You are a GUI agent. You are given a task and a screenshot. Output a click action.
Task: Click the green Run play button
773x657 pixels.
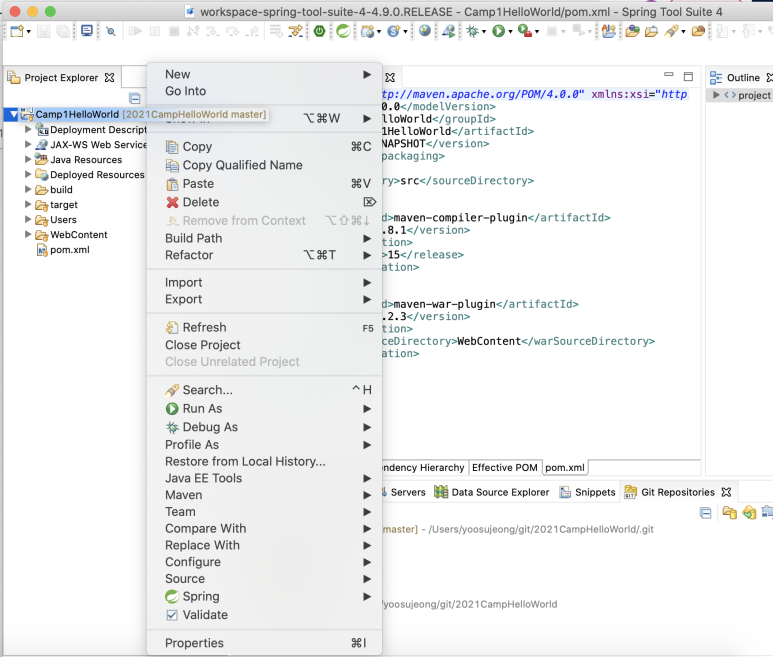pos(498,32)
